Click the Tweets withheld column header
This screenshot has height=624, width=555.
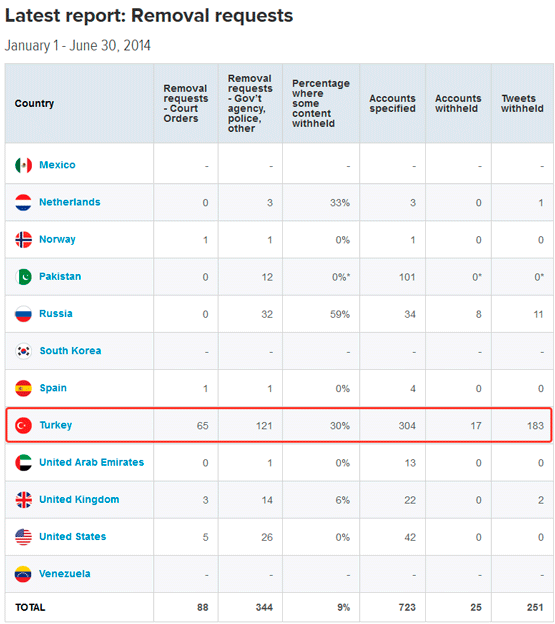pos(522,103)
